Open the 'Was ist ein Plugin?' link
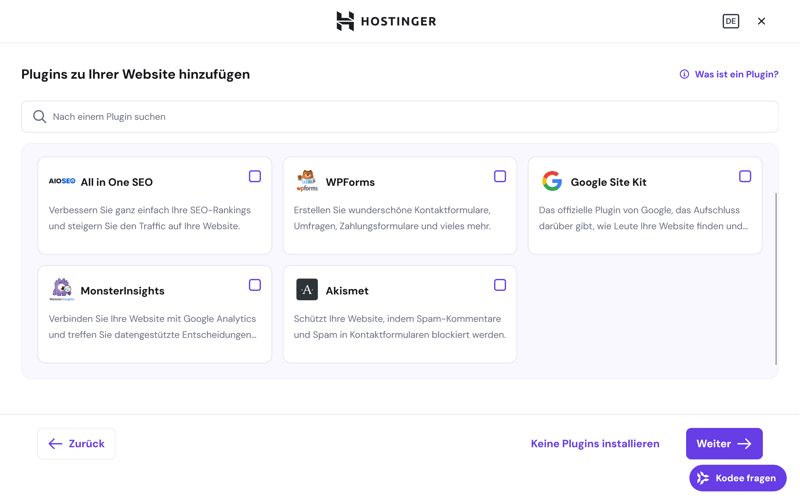This screenshot has height=499, width=800. click(x=736, y=74)
